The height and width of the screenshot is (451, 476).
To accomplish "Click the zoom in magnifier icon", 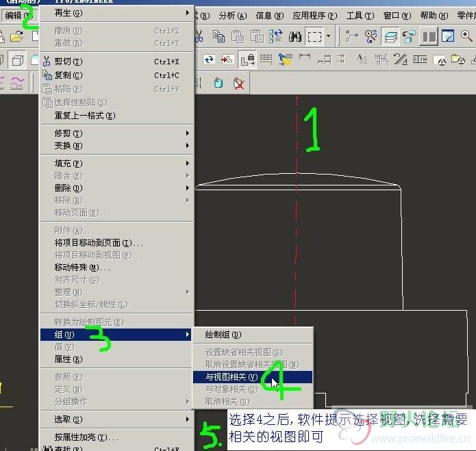I will (x=467, y=36).
